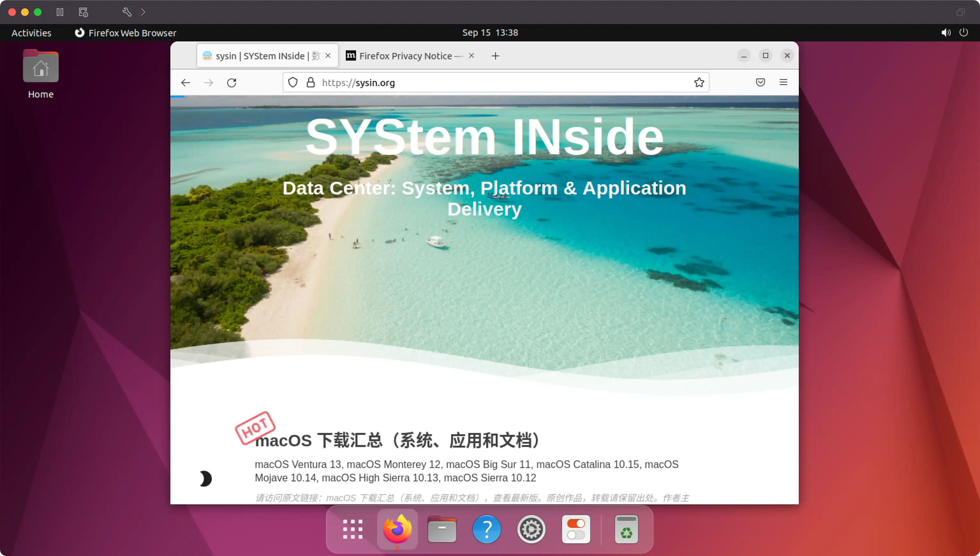Open the Activities overview
Screen dimensions: 980x556
31,33
